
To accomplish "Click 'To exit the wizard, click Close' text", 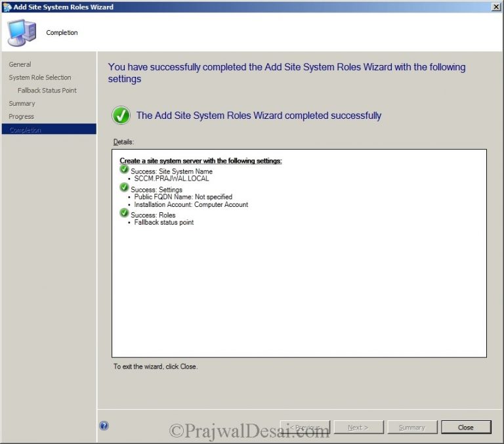I will (x=156, y=366).
